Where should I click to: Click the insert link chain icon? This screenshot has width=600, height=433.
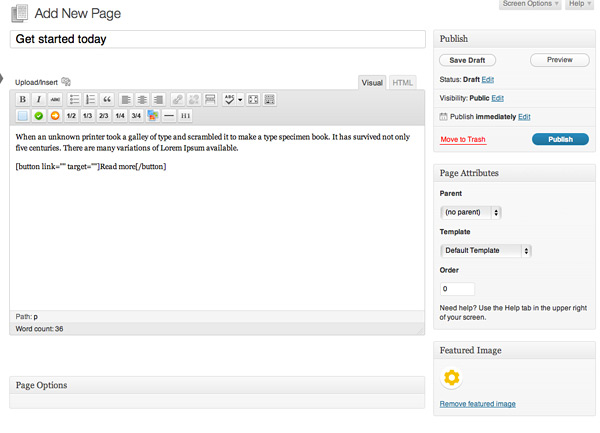point(177,100)
